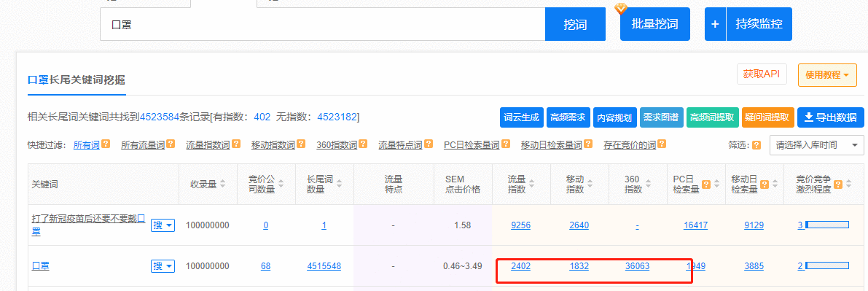This screenshot has width=868, height=291.
Task: Select the 所有流量词 quick filter
Action: (x=143, y=145)
